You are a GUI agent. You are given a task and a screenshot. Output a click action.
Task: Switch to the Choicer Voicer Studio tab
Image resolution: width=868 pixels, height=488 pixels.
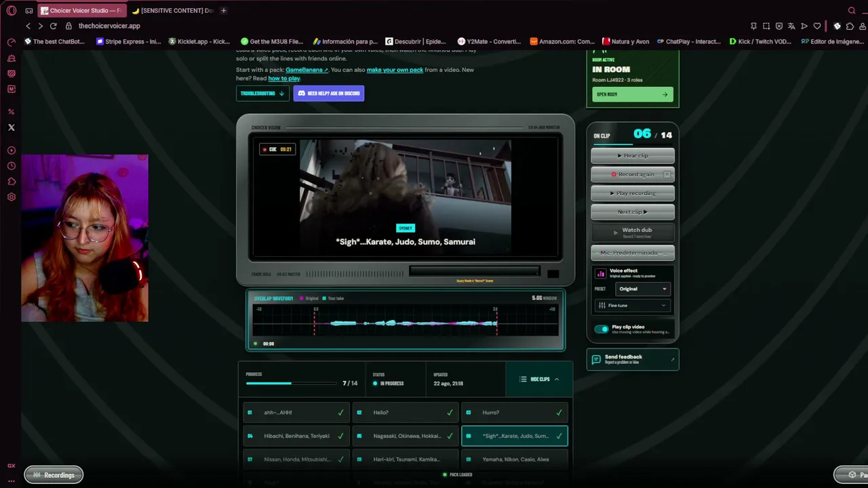(x=81, y=10)
